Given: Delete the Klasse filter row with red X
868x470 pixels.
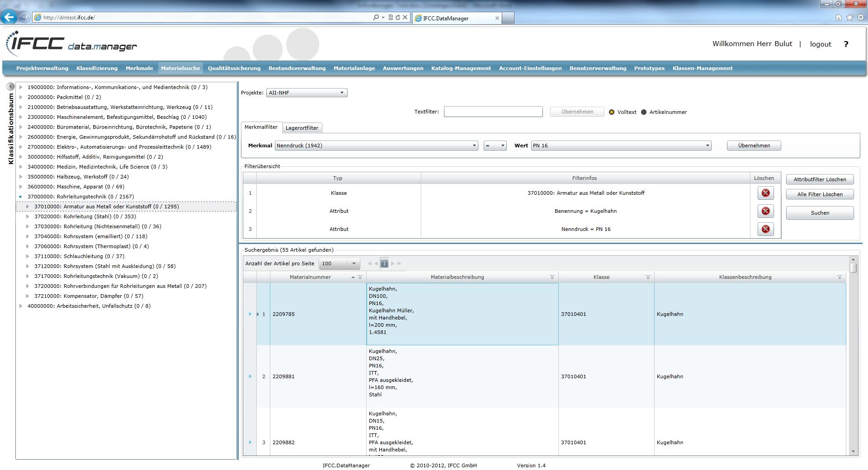Looking at the screenshot, I should pyautogui.click(x=765, y=193).
